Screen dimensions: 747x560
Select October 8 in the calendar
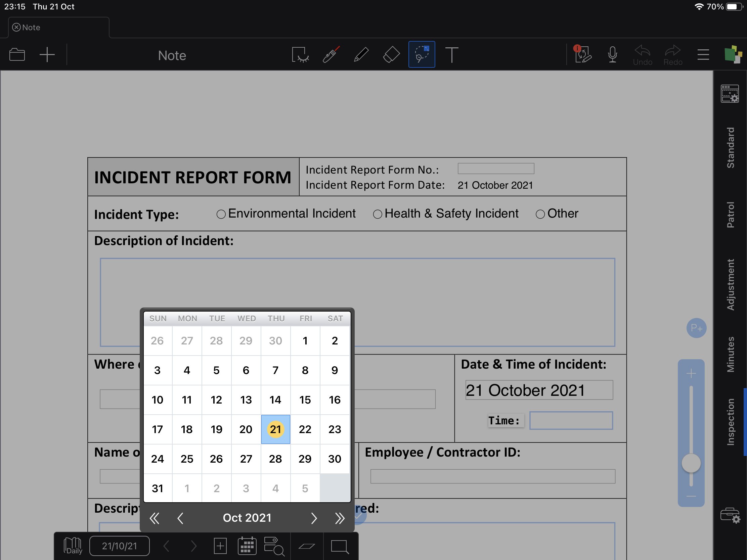click(x=305, y=370)
